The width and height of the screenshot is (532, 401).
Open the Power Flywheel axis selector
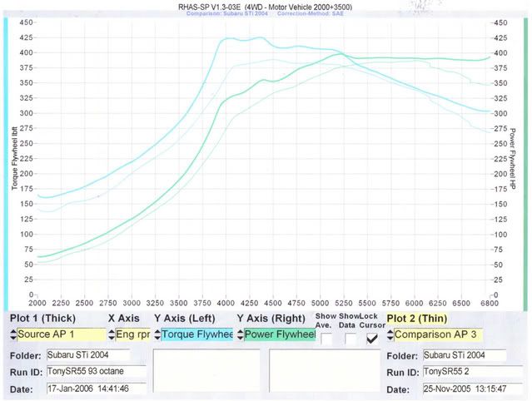[280, 334]
